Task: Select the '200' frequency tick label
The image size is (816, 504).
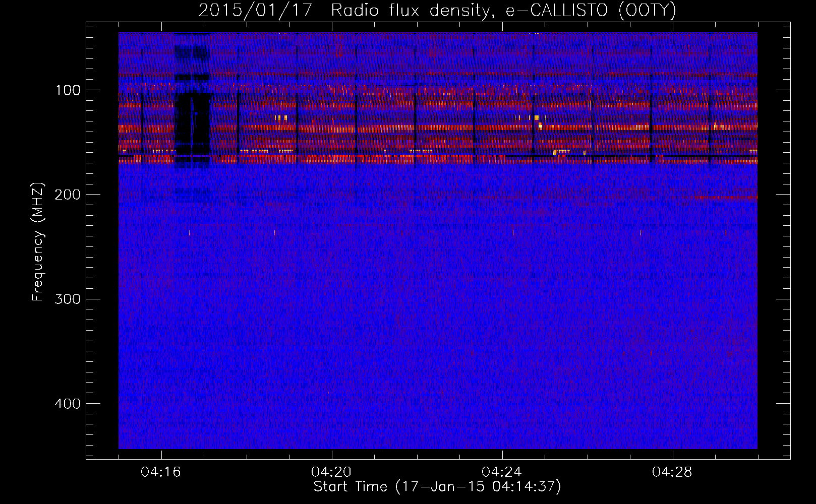Action: (x=68, y=195)
